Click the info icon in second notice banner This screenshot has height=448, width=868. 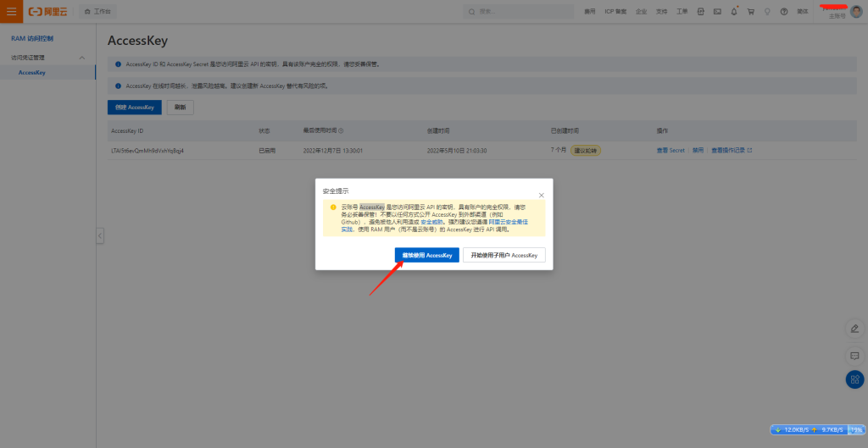click(x=118, y=86)
